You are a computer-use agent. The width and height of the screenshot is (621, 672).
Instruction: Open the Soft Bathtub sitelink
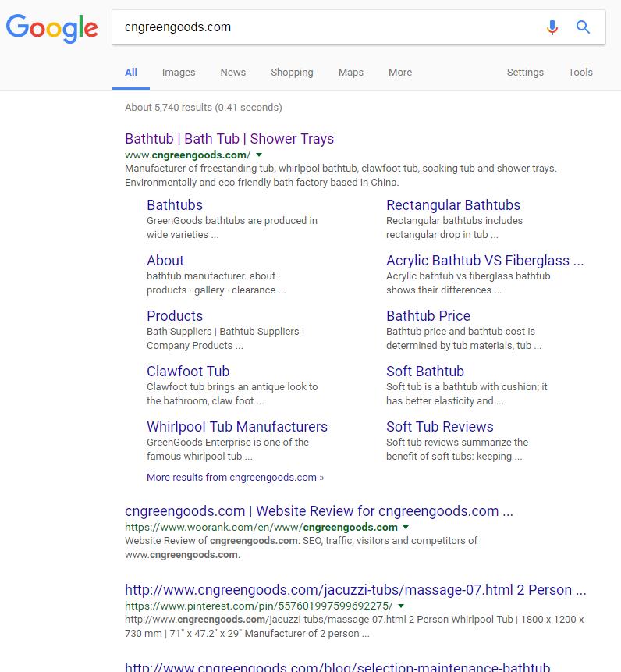point(425,372)
